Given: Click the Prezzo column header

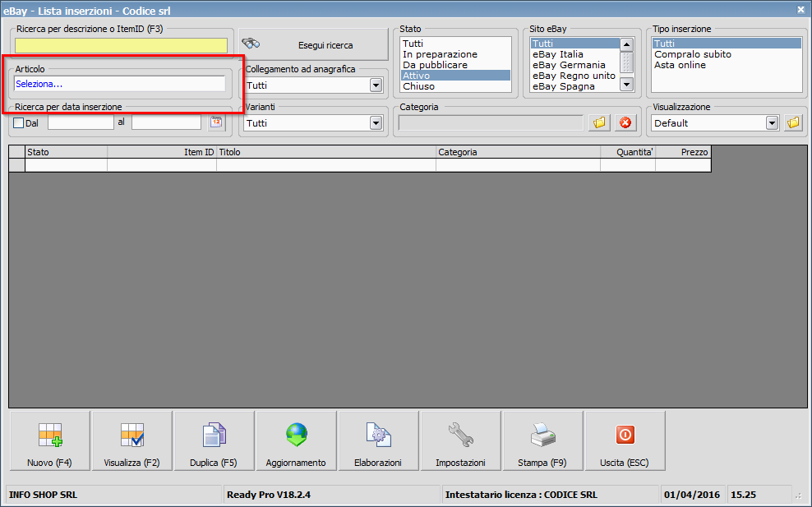Looking at the screenshot, I should pyautogui.click(x=684, y=152).
